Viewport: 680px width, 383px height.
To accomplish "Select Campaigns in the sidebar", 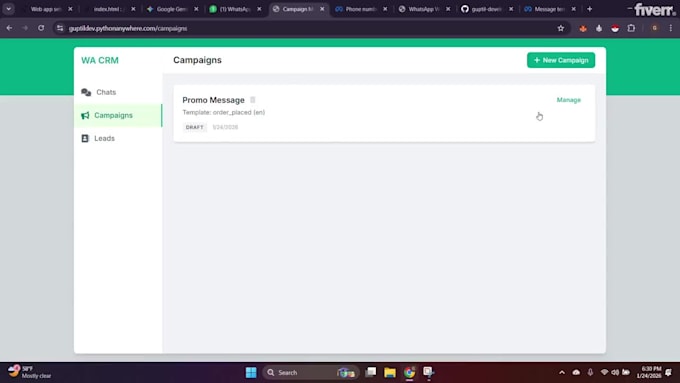I will coord(118,115).
